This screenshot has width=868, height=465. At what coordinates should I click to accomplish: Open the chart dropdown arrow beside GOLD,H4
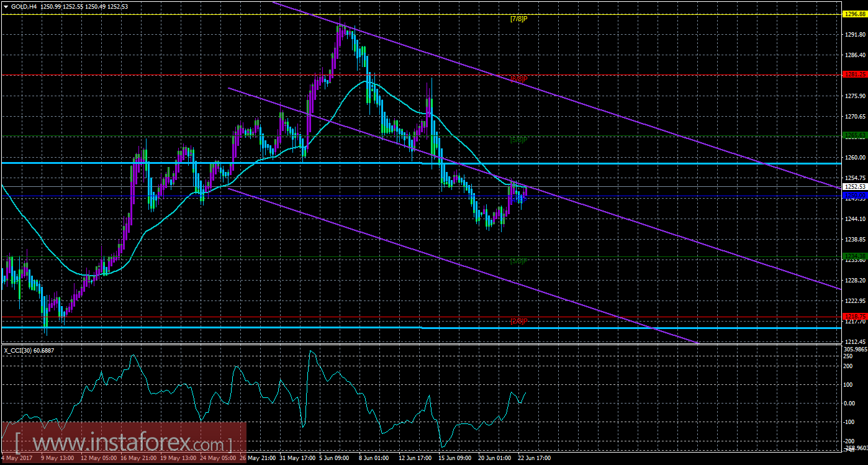click(6, 6)
